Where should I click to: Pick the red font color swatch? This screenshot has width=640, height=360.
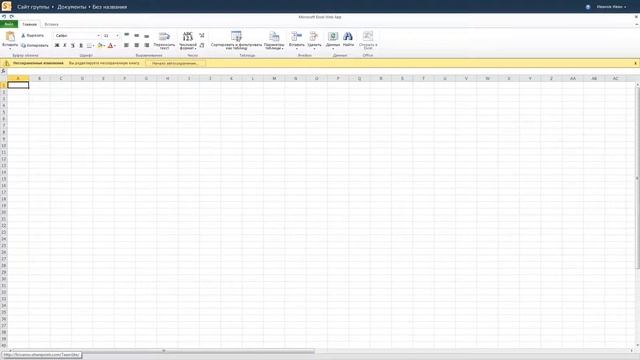110,45
